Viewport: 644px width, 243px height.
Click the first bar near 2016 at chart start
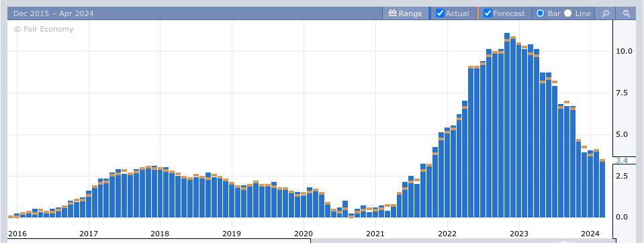11,216
